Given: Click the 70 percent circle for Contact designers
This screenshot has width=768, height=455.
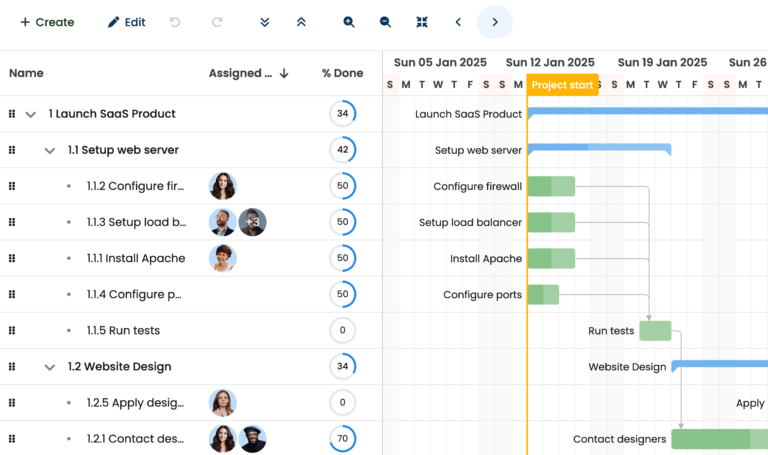Looking at the screenshot, I should pyautogui.click(x=342, y=439).
